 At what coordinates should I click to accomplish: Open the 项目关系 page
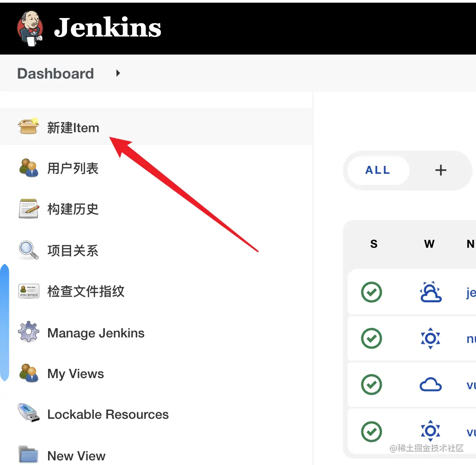pyautogui.click(x=73, y=251)
